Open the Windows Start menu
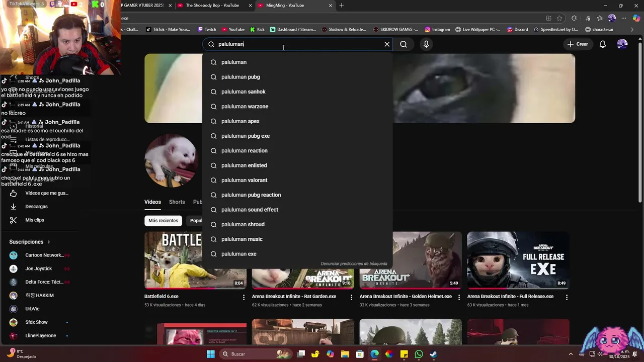This screenshot has height=362, width=644. pos(211,354)
